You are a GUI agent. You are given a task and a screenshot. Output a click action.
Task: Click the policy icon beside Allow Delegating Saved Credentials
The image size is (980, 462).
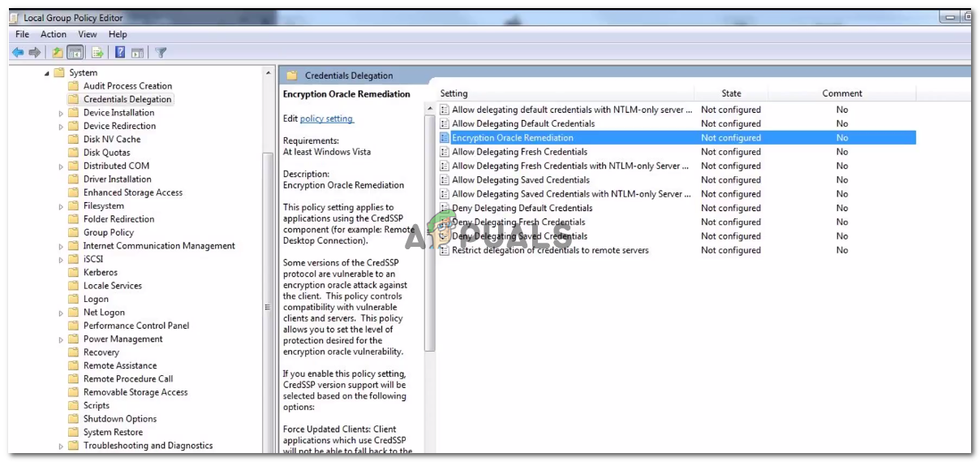tap(445, 180)
